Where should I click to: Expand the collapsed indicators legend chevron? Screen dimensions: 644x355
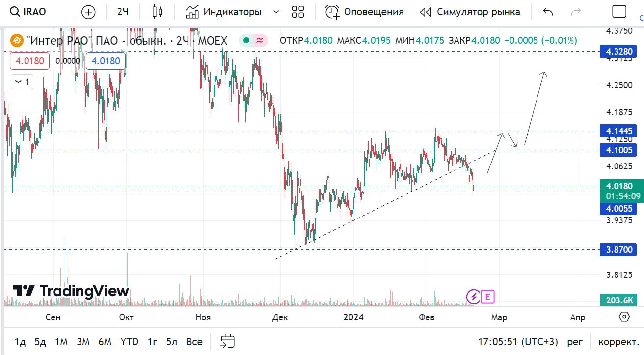[22, 82]
